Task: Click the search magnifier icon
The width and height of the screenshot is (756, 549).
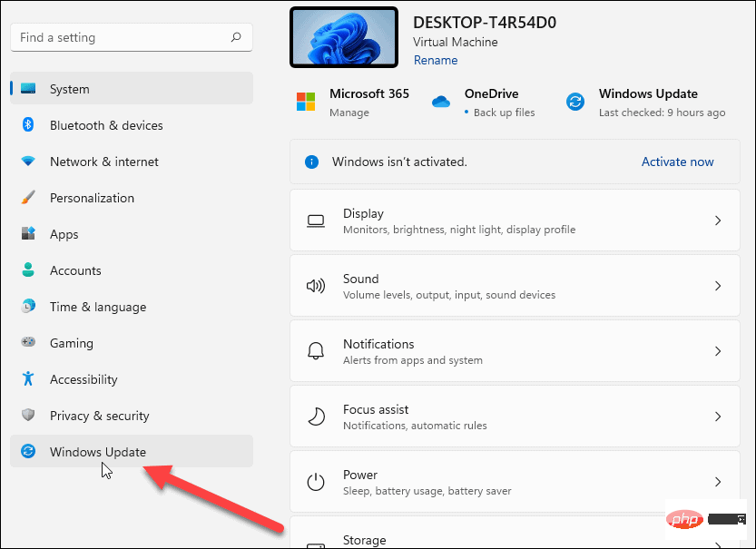Action: pos(236,37)
